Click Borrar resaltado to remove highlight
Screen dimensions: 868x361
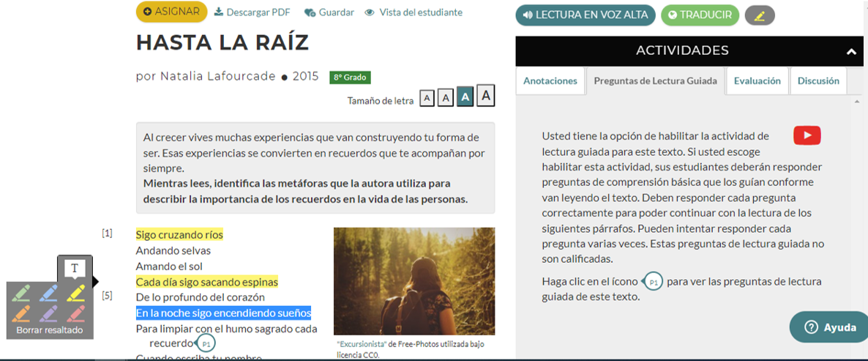[49, 330]
